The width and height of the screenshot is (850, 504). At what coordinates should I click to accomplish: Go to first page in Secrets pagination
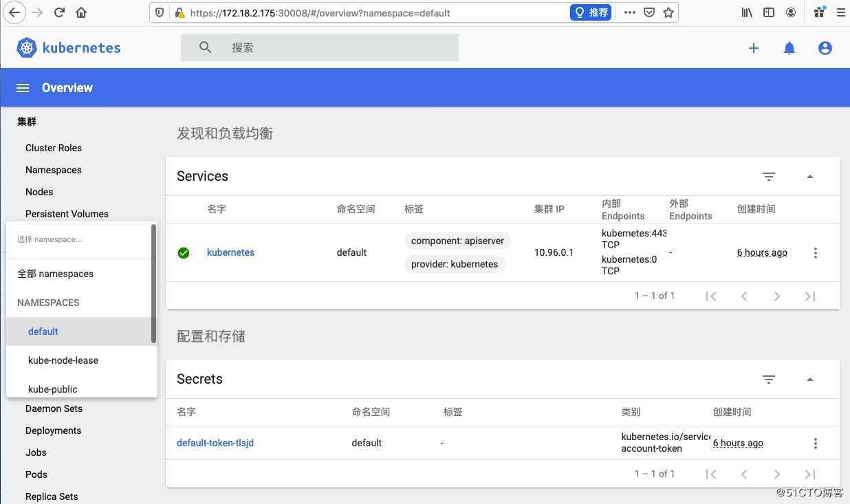coord(711,474)
